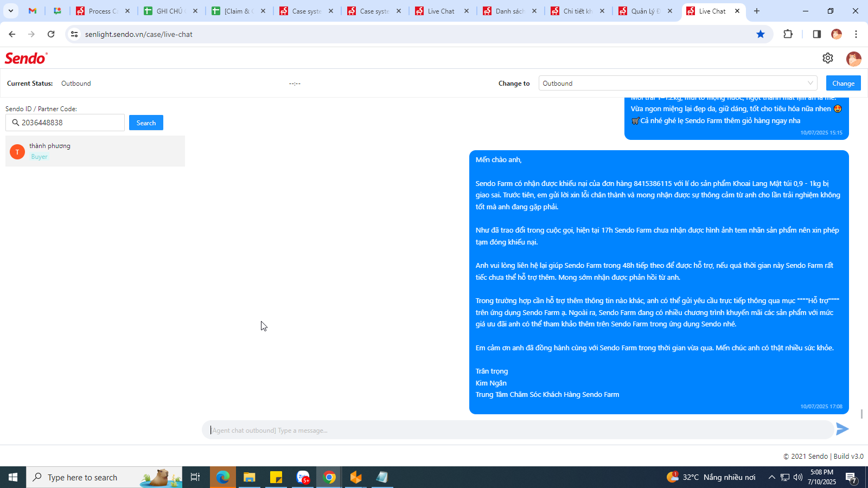Click the Sendo logo
868x488 pixels.
[26, 58]
